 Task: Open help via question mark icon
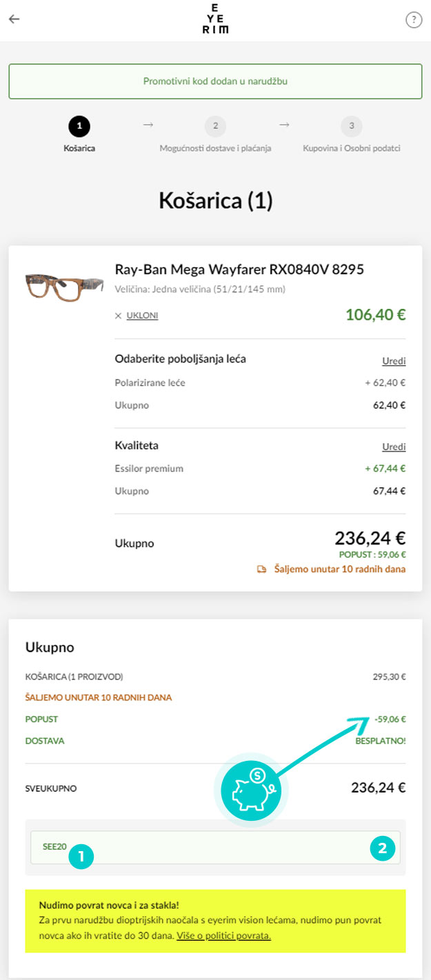(413, 19)
